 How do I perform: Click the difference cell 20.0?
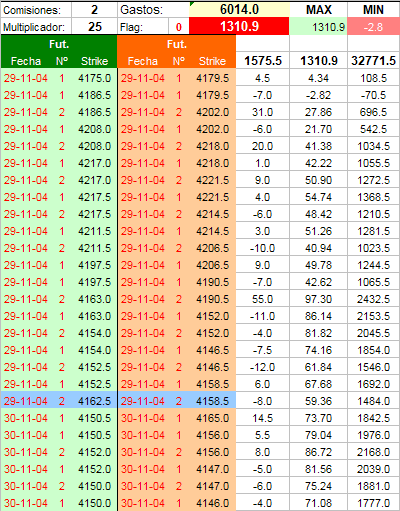pyautogui.click(x=263, y=146)
